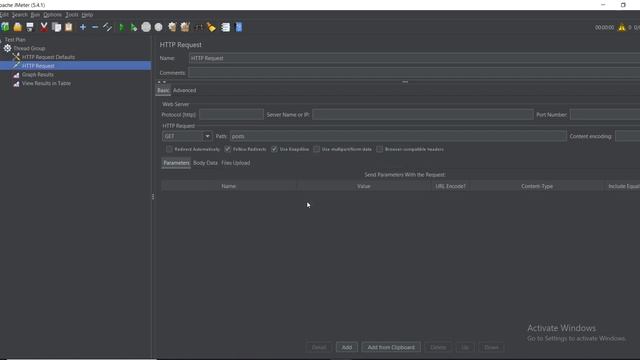Select Graph Results tree node
Image resolution: width=640 pixels, height=360 pixels.
38,75
